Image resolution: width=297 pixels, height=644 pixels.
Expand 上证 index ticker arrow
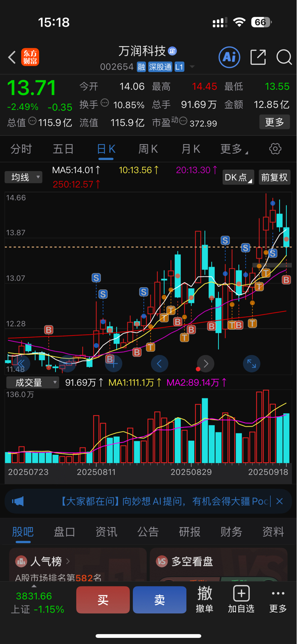coord(34,586)
